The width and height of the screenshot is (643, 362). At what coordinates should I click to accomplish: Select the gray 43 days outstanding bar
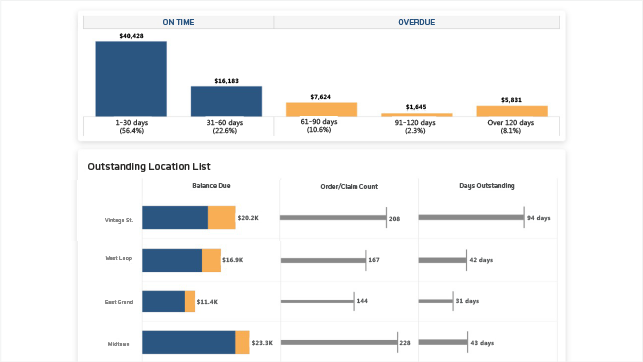click(443, 342)
